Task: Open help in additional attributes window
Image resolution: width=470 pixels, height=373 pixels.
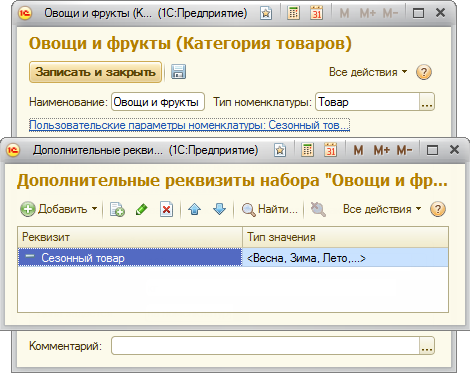Action: [x=438, y=209]
